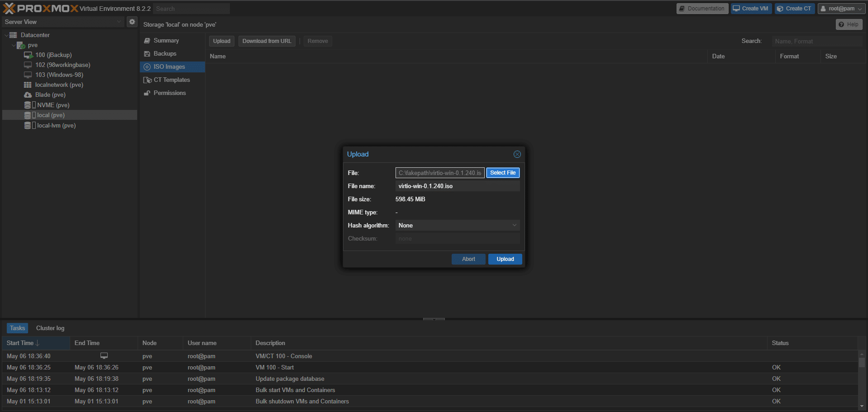Click the Help button
The width and height of the screenshot is (868, 412).
coord(849,24)
